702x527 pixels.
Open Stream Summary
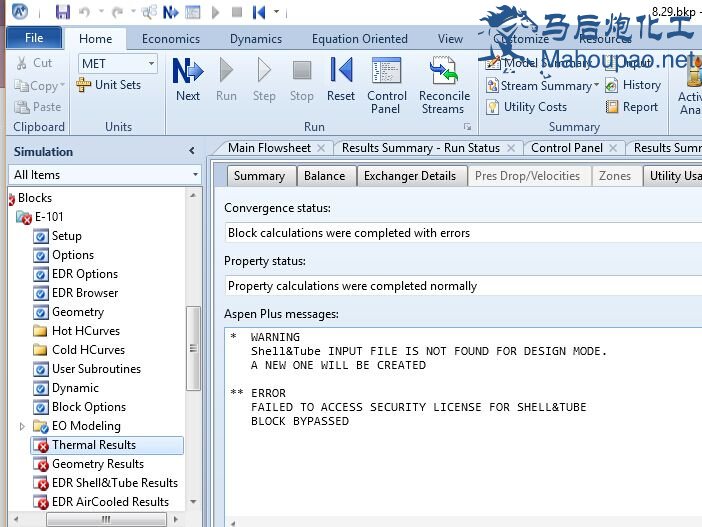click(x=539, y=85)
